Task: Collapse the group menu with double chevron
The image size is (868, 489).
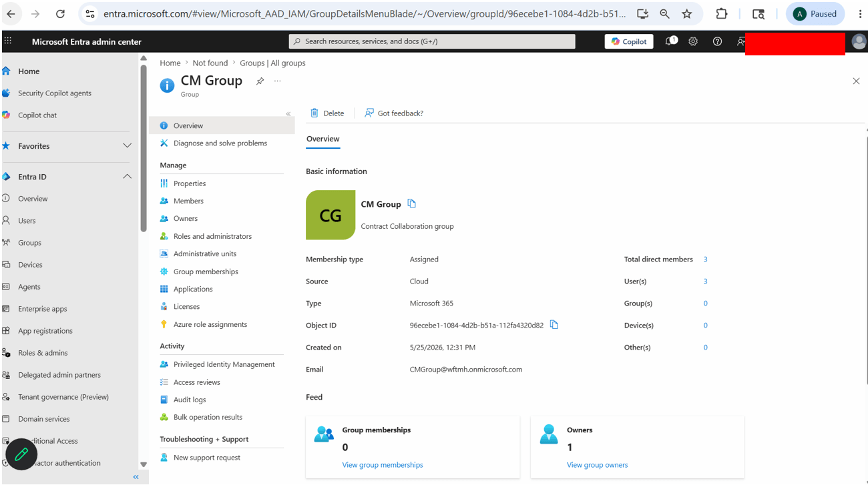Action: (288, 114)
